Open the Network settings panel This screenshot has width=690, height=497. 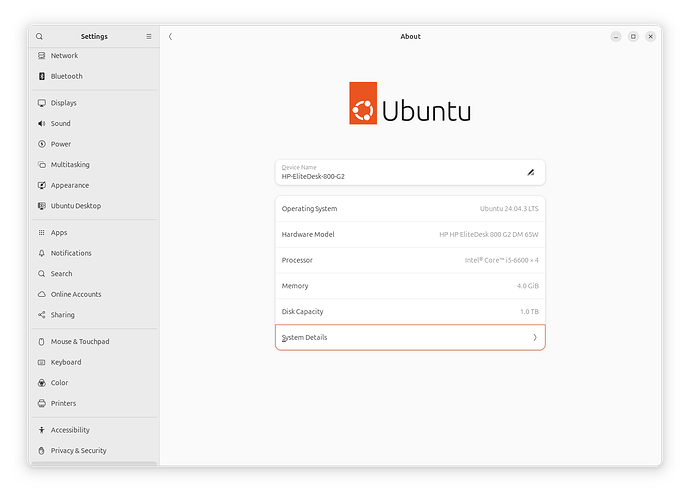[x=94, y=55]
